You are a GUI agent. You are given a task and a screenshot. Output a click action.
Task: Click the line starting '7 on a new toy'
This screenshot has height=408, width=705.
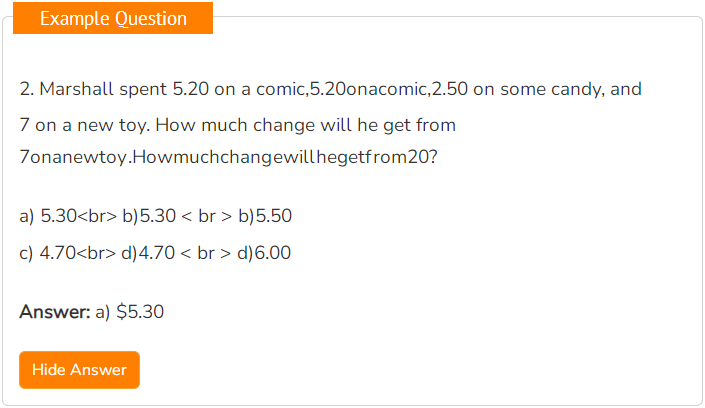237,125
